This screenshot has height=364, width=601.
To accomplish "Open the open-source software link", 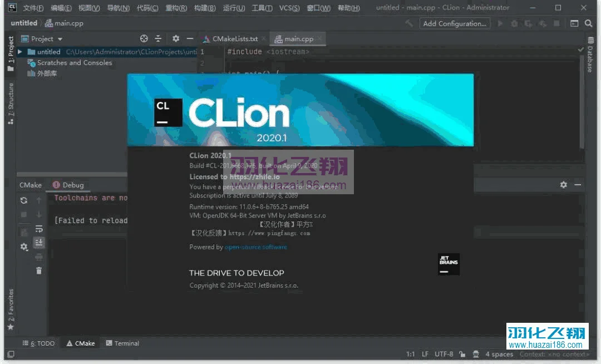I will tap(255, 247).
